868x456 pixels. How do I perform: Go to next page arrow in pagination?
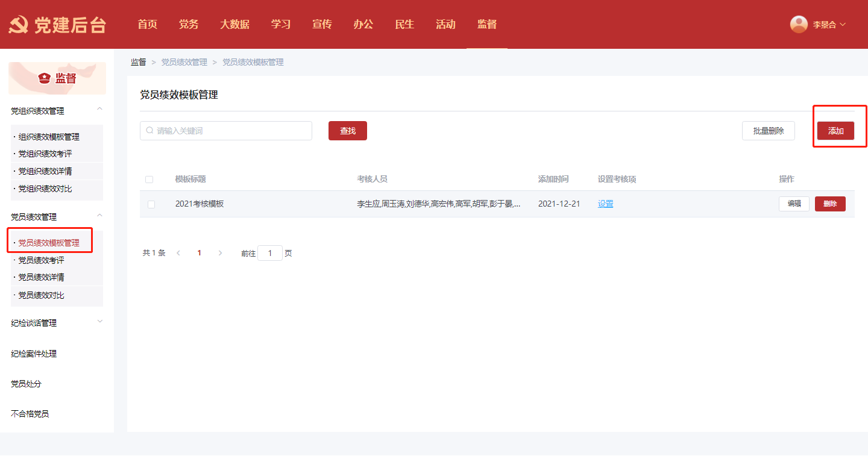(x=220, y=254)
